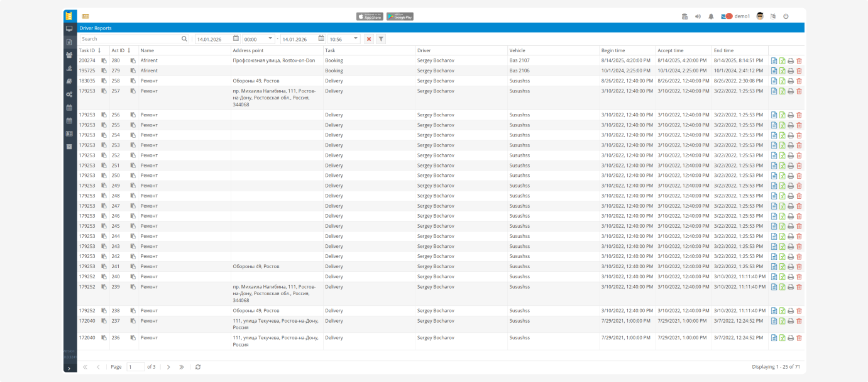
Task: Delete the Act 258 report row
Action: (799, 81)
